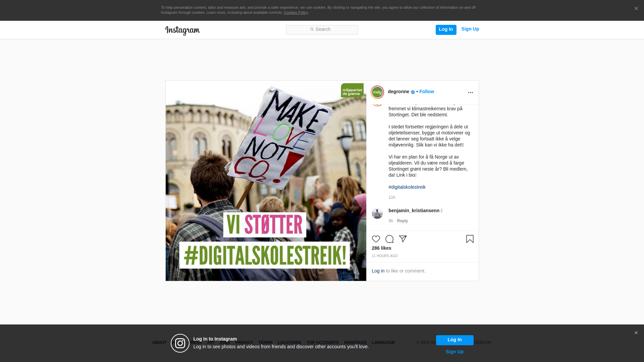Image resolution: width=644 pixels, height=362 pixels.
Task: Click the header Log In button
Action: pos(446,29)
